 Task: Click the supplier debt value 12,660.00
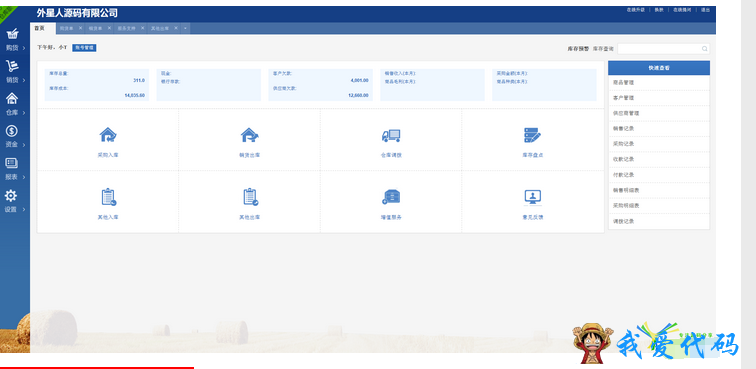click(358, 96)
